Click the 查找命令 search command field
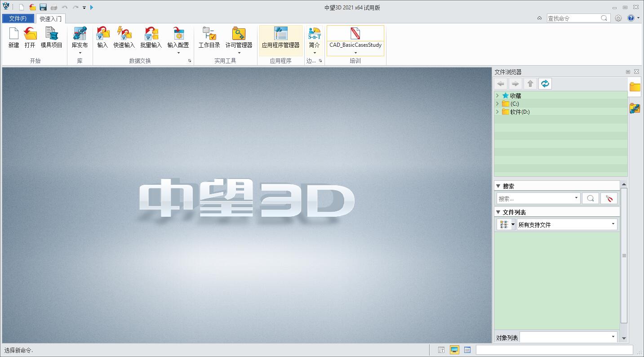Screen dimensions: 644x357 [573, 18]
